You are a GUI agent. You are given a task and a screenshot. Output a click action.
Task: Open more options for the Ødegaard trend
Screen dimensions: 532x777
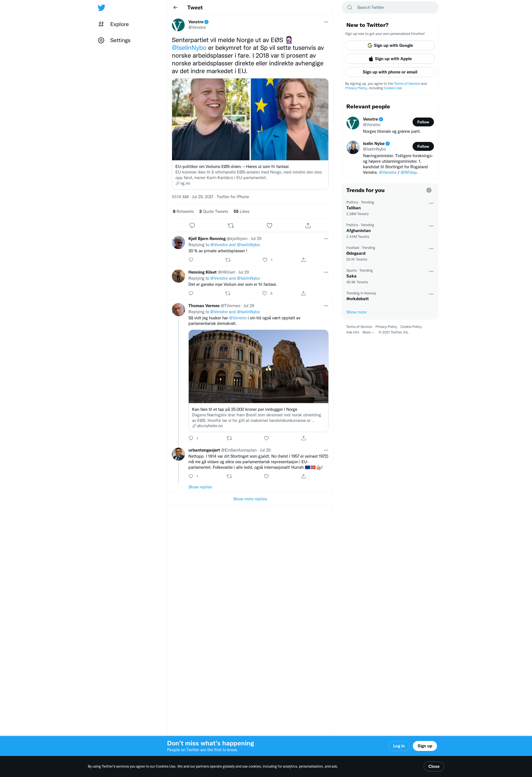[431, 249]
